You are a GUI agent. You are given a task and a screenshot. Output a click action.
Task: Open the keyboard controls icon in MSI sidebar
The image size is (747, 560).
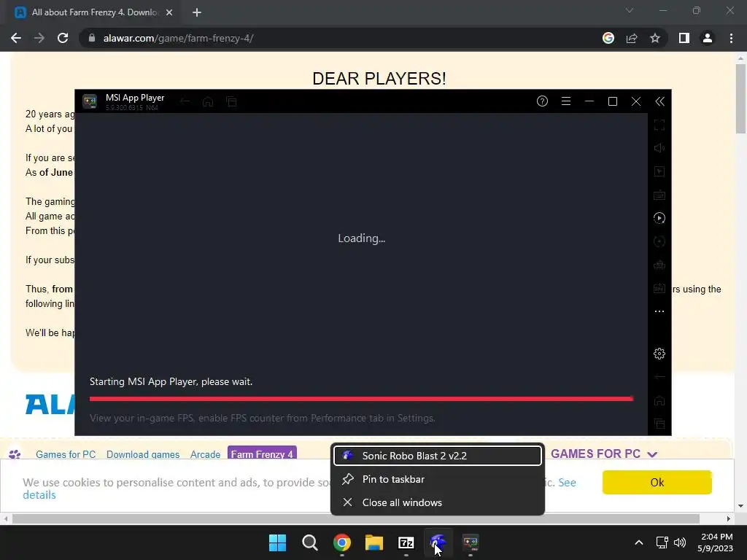tap(659, 195)
